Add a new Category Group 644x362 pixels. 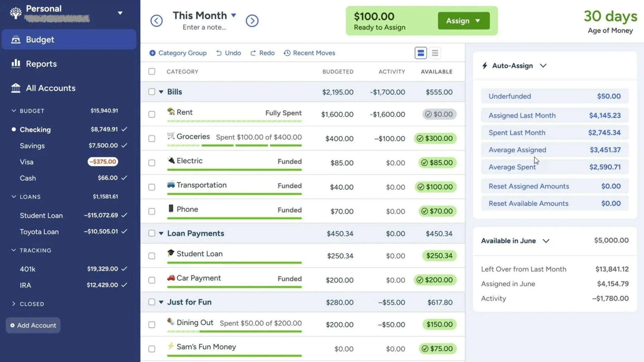pyautogui.click(x=178, y=53)
